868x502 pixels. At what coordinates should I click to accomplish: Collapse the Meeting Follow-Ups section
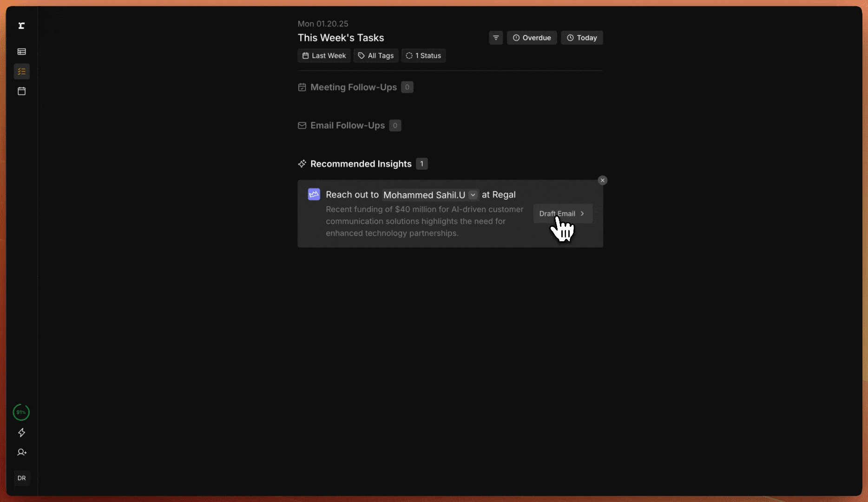point(353,87)
